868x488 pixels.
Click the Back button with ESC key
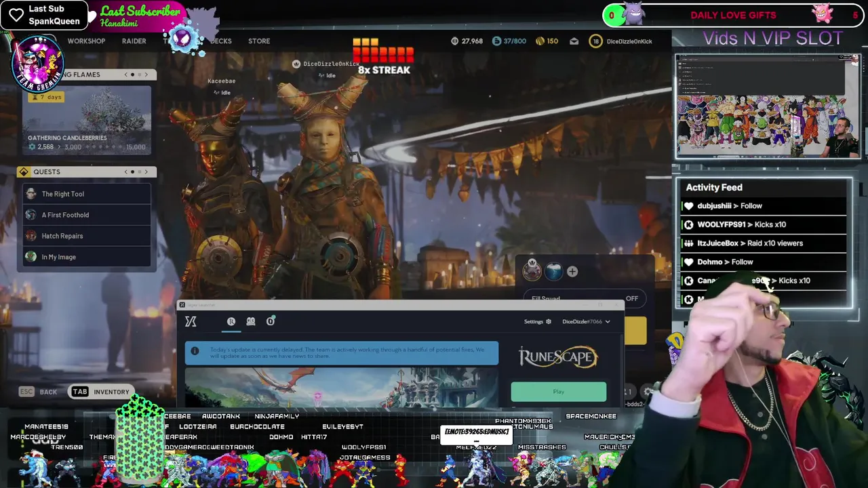point(39,392)
